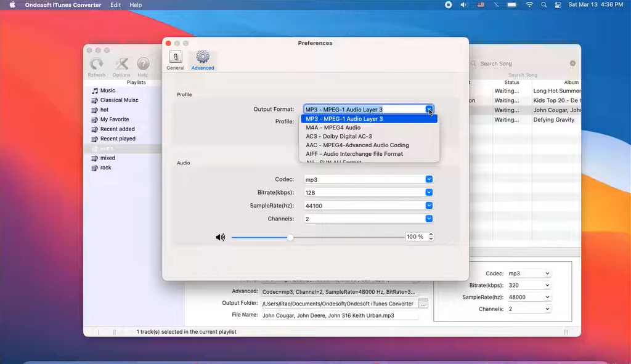Select the rock playlist
Image resolution: width=631 pixels, height=364 pixels.
[x=105, y=168]
